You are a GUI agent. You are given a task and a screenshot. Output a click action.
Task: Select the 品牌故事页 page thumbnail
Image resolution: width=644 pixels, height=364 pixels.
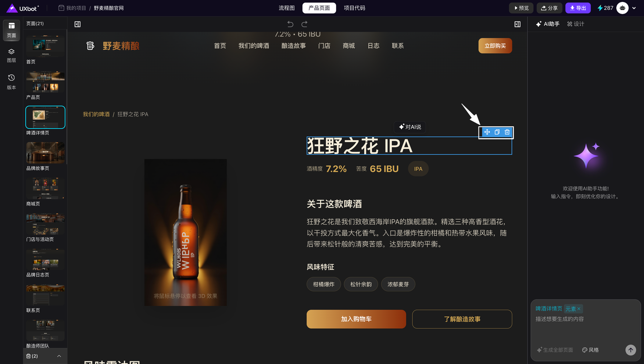[45, 153]
